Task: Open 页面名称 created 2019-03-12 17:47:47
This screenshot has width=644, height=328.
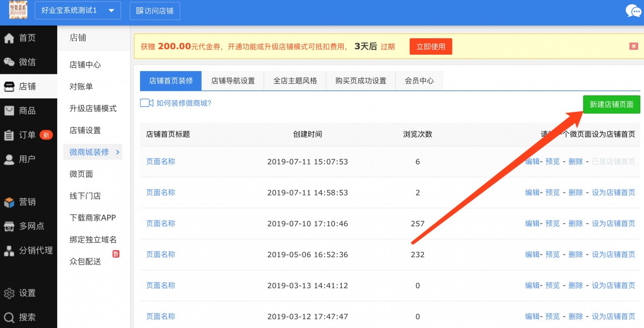Action: pos(161,316)
